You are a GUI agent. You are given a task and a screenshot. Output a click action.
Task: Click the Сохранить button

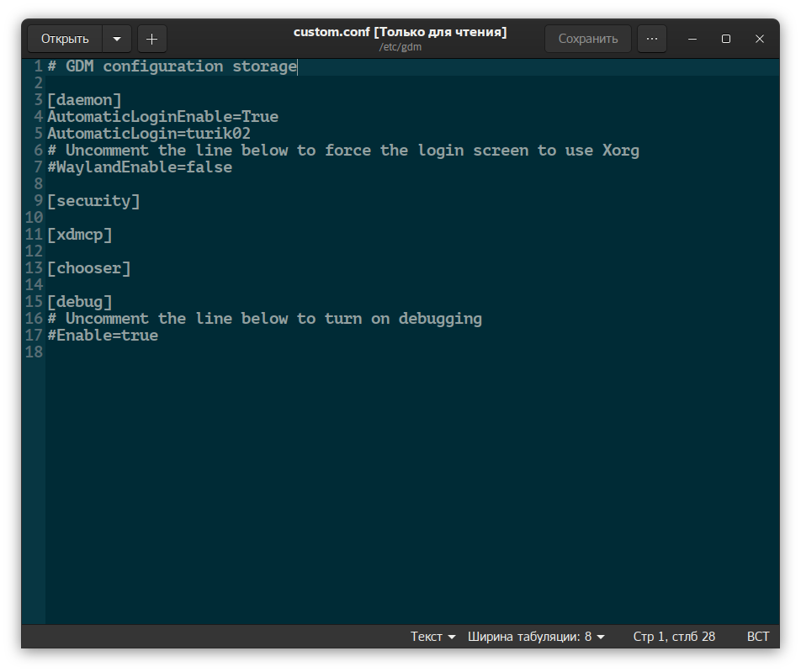click(587, 39)
